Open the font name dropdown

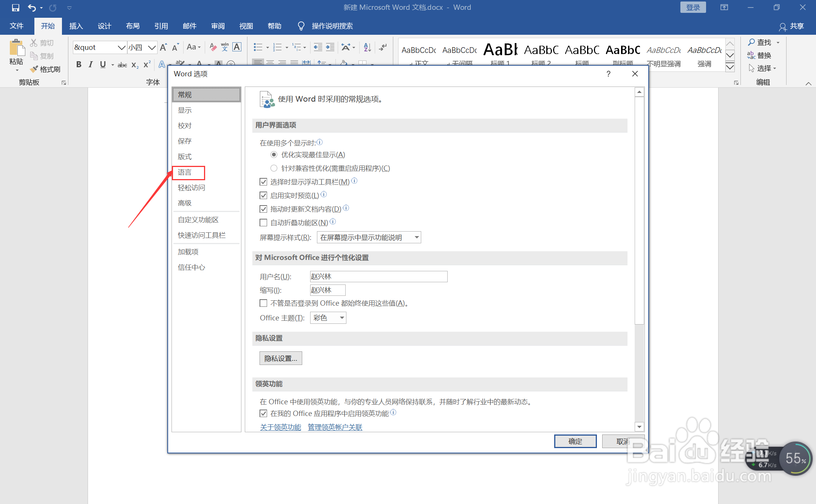[x=121, y=47]
